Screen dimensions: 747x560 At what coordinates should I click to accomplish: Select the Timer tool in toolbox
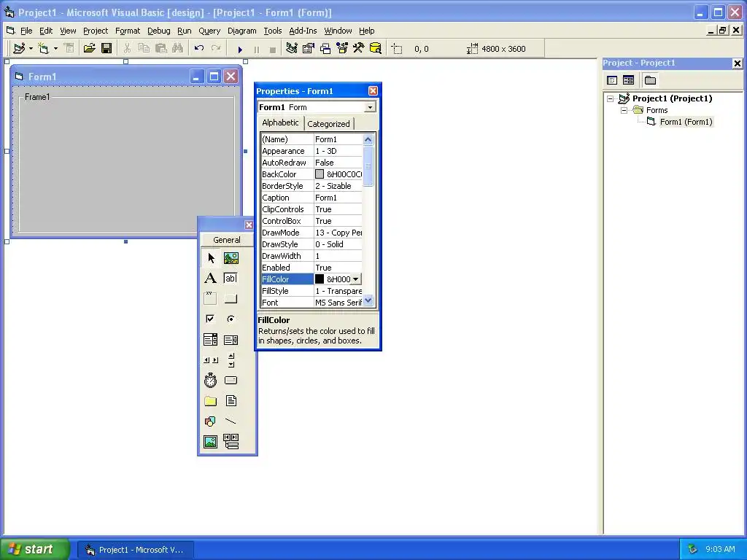point(211,381)
